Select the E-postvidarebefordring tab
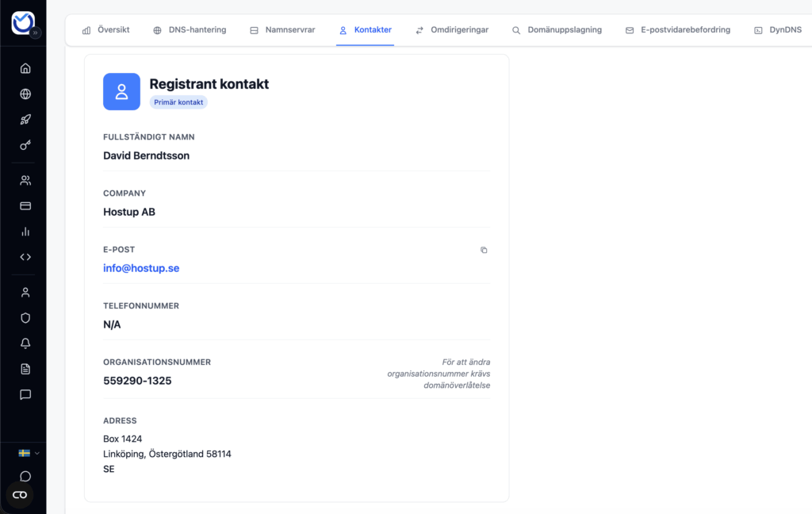Image resolution: width=812 pixels, height=514 pixels. pyautogui.click(x=677, y=30)
